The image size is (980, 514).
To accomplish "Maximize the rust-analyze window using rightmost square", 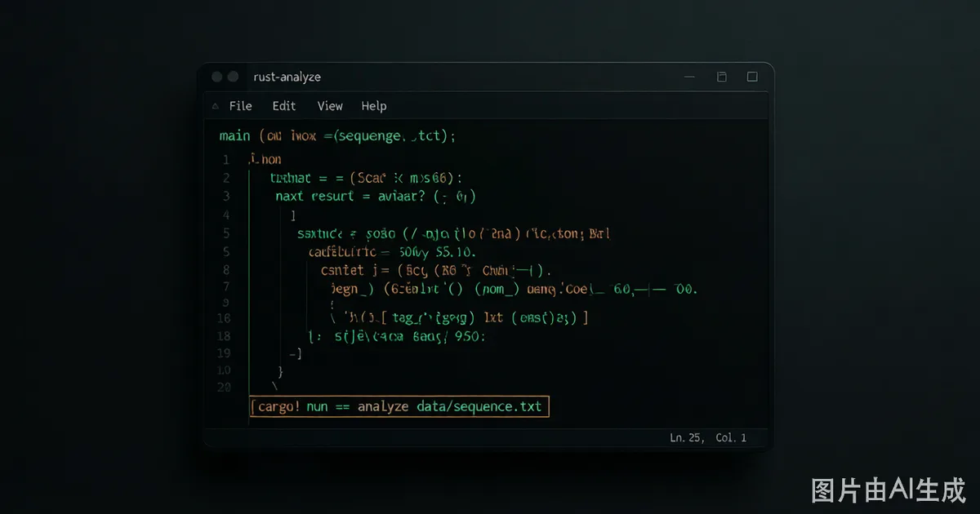I will coord(752,77).
